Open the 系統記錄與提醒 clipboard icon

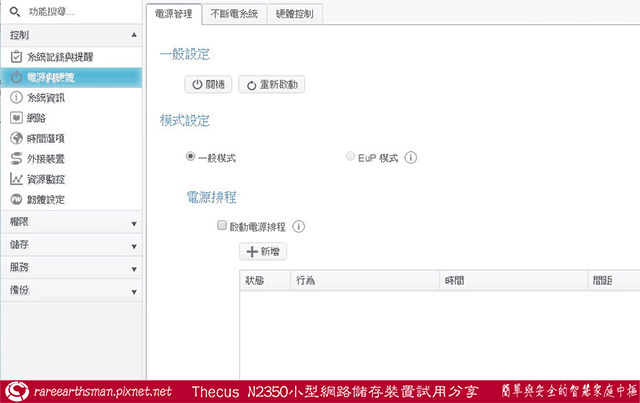tap(16, 56)
